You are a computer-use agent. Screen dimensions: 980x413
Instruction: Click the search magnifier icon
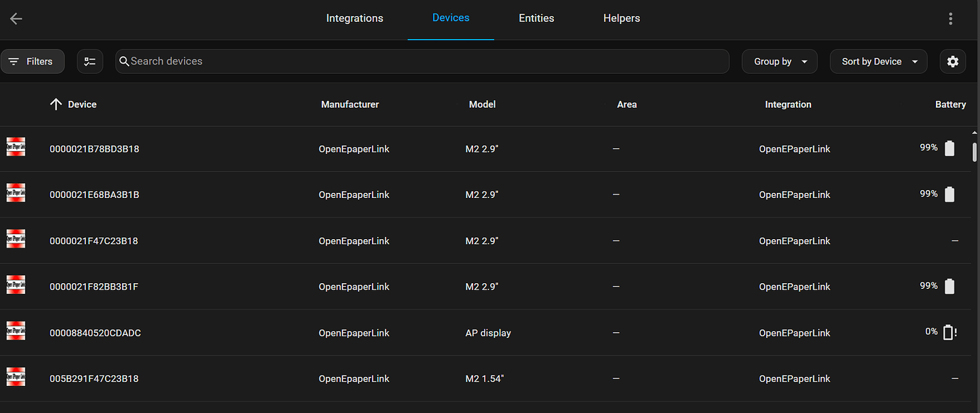(x=124, y=61)
